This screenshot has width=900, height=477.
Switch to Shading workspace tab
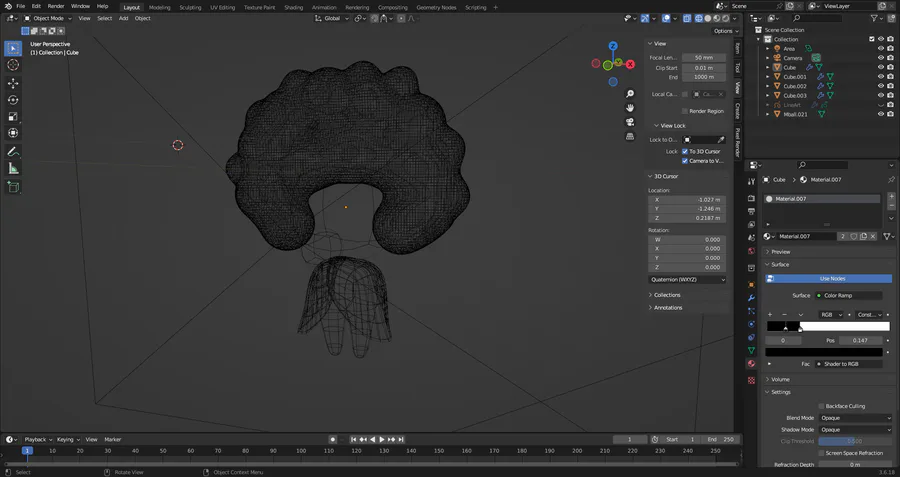(293, 7)
